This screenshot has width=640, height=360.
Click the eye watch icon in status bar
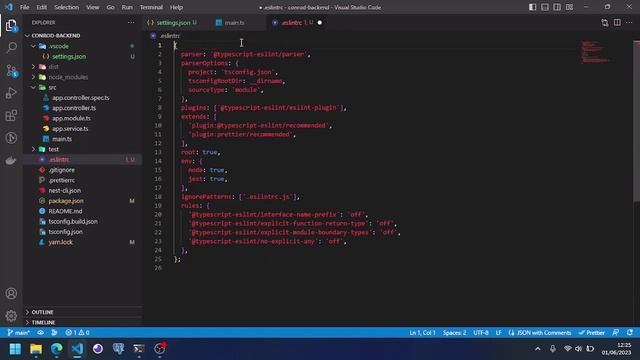tap(41, 333)
